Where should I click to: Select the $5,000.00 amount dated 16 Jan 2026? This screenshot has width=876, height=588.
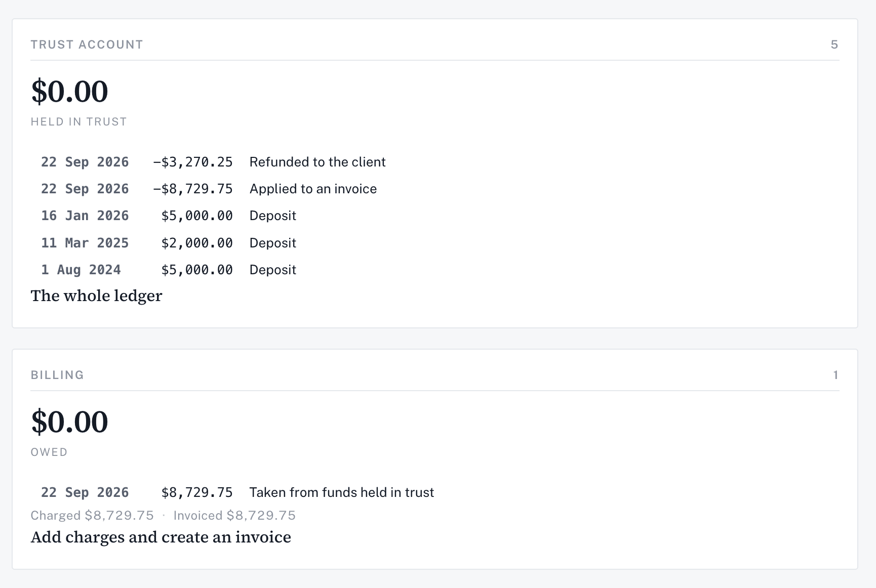(x=197, y=216)
